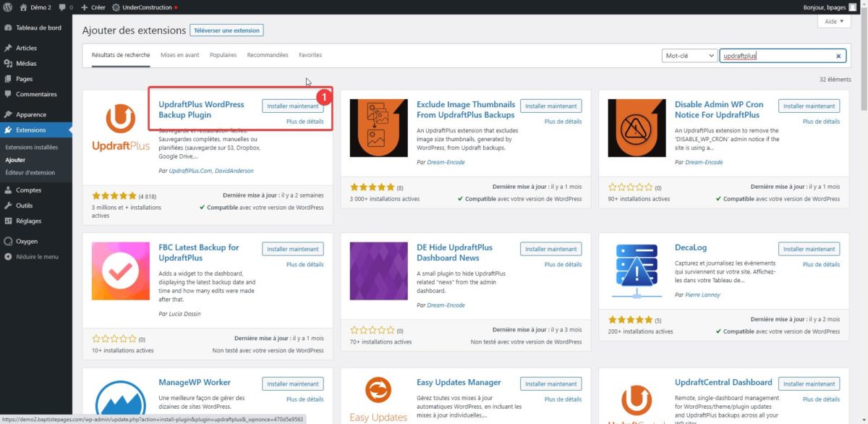
Task: Click the UpdraftPlus logo thumbnail
Action: (121, 127)
